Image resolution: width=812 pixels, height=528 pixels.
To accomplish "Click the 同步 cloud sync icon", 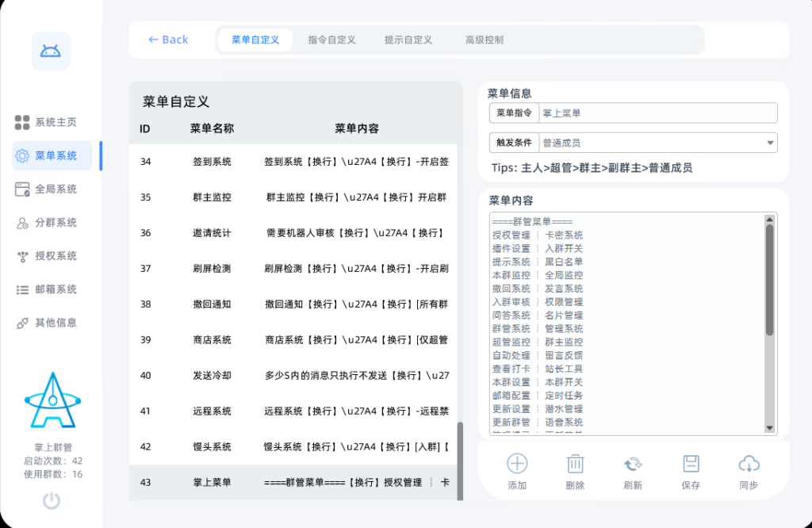I will tap(749, 464).
